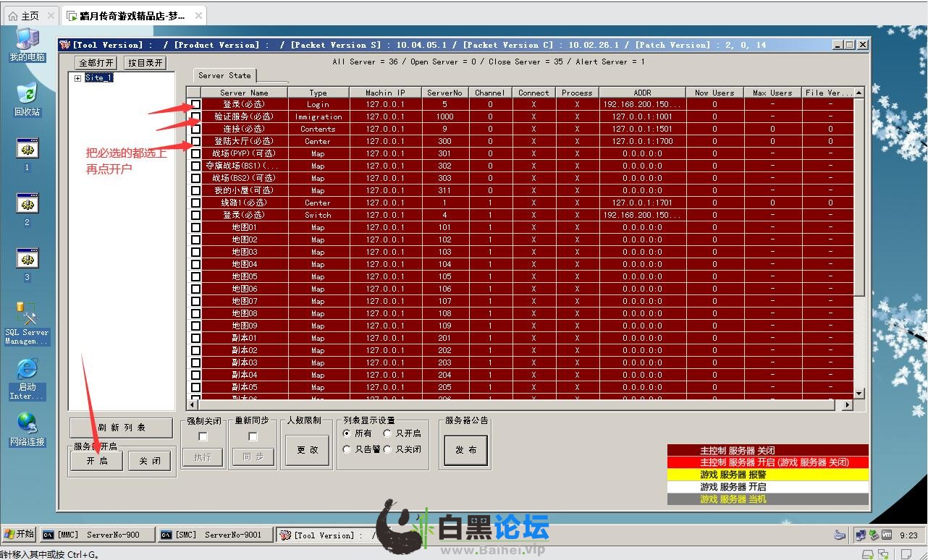Launch the Internet Explorer desktop icon
The width and height of the screenshot is (928, 560).
tap(27, 379)
